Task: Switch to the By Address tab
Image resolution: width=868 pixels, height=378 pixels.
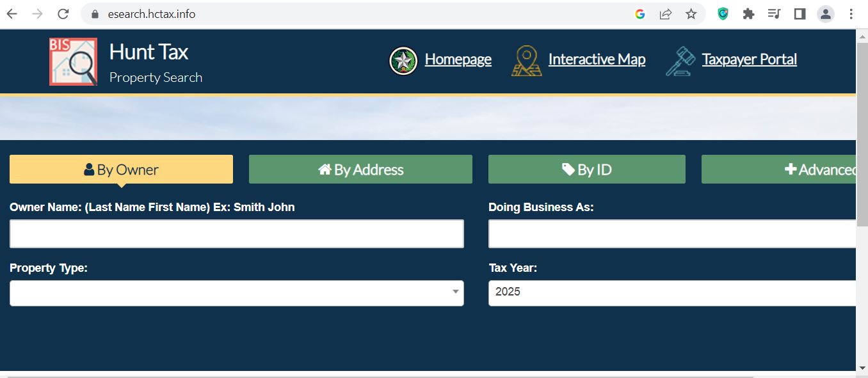Action: [x=360, y=169]
